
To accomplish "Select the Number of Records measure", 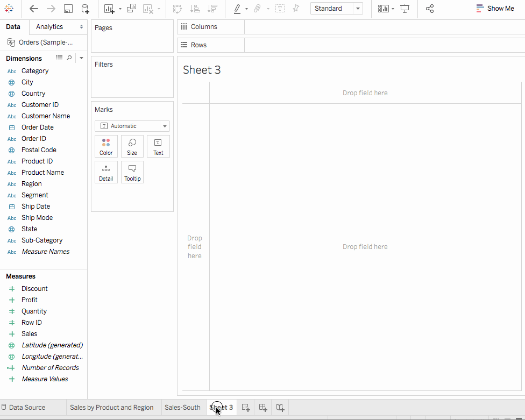I will point(50,368).
